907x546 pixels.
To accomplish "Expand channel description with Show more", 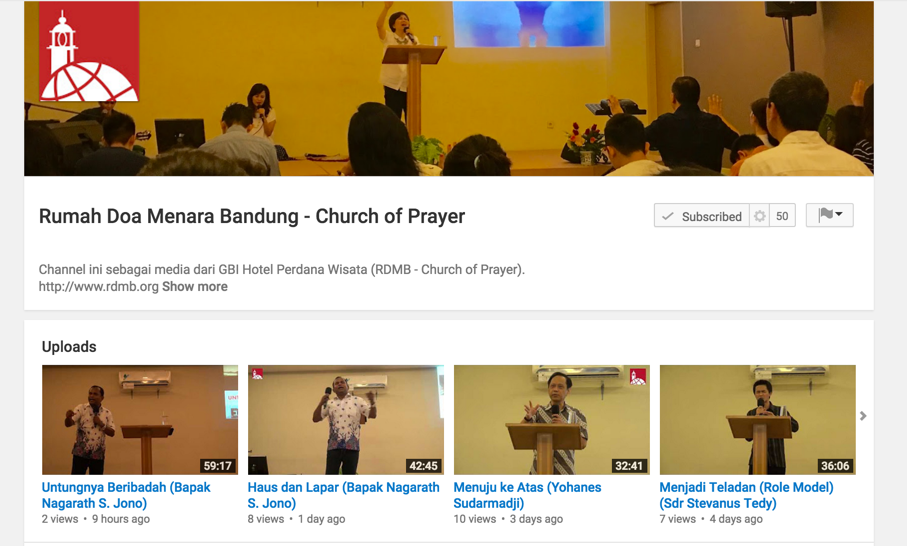I will coord(194,286).
